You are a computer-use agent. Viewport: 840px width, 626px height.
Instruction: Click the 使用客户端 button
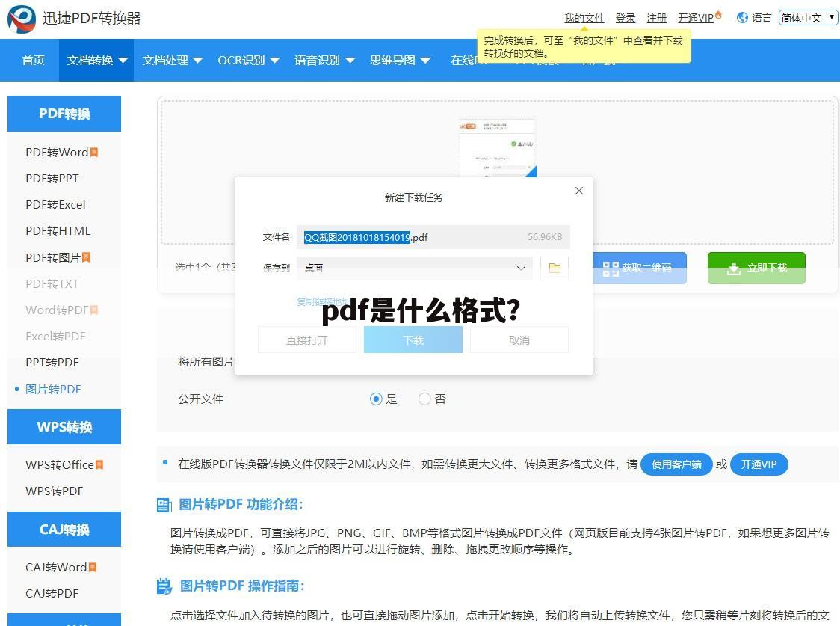click(676, 464)
